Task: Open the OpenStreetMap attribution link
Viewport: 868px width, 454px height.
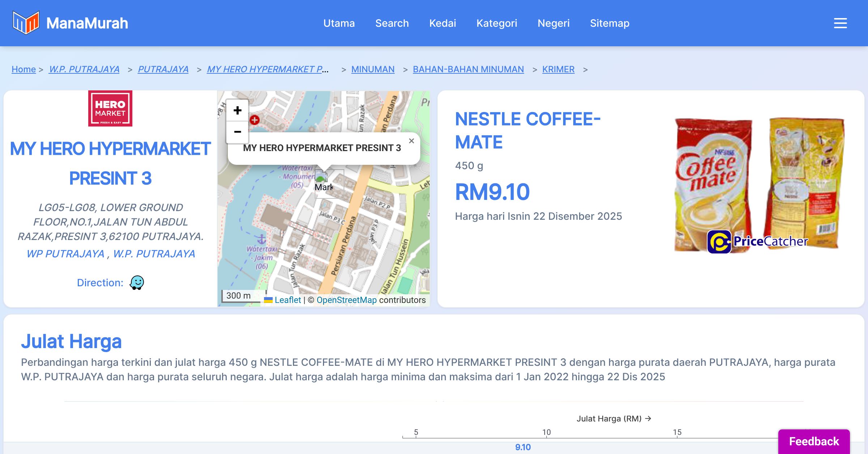Action: click(346, 300)
